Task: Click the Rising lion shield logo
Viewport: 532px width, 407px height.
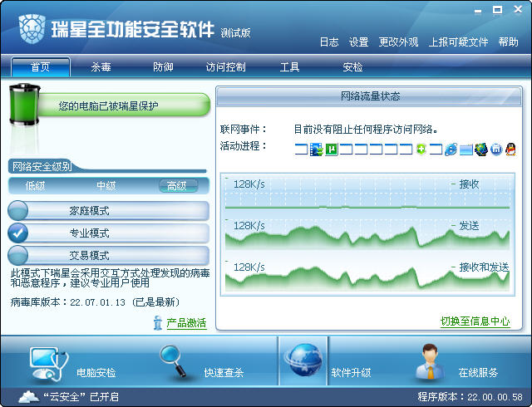Action: coord(32,29)
